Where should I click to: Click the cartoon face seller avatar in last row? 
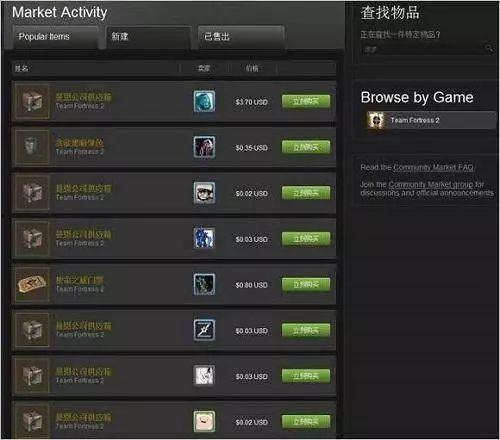tap(204, 421)
